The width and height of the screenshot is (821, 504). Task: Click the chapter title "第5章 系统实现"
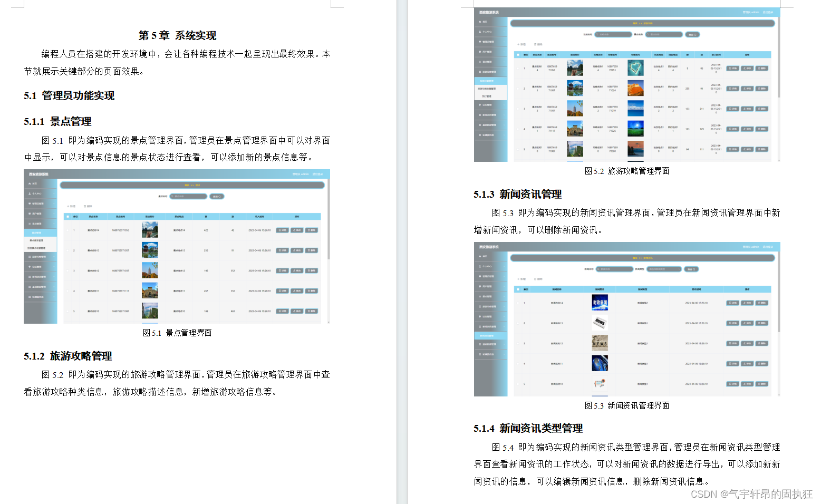point(177,35)
